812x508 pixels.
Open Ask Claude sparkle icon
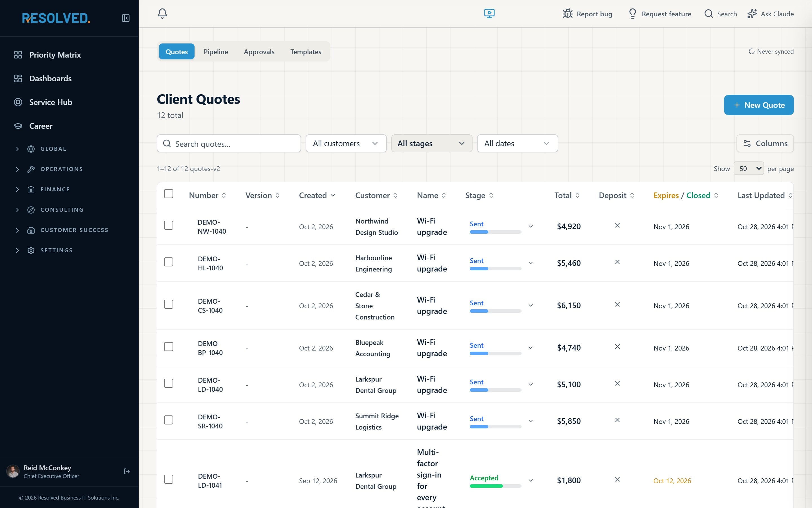pyautogui.click(x=752, y=14)
